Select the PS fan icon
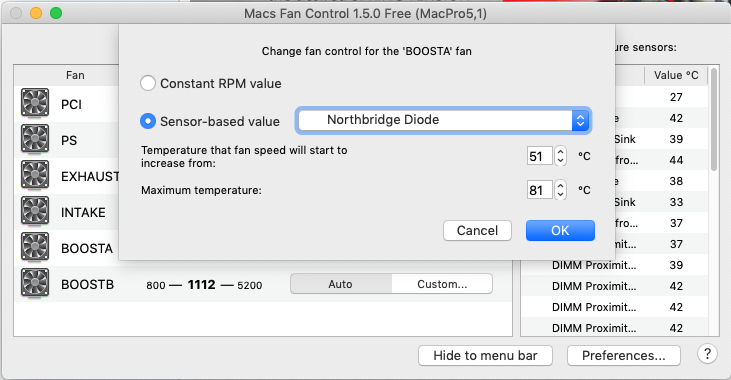 35,139
